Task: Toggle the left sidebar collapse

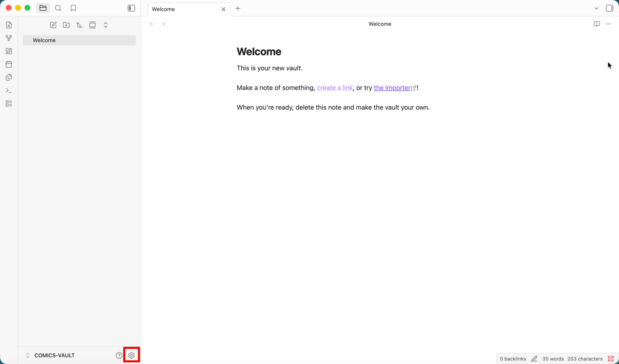Action: tap(132, 8)
